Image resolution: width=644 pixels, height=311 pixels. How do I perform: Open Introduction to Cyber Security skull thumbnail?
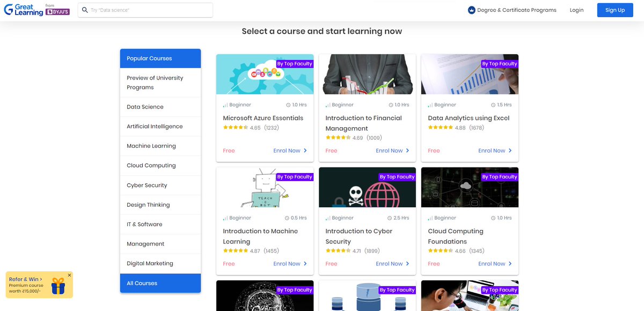[x=368, y=187]
